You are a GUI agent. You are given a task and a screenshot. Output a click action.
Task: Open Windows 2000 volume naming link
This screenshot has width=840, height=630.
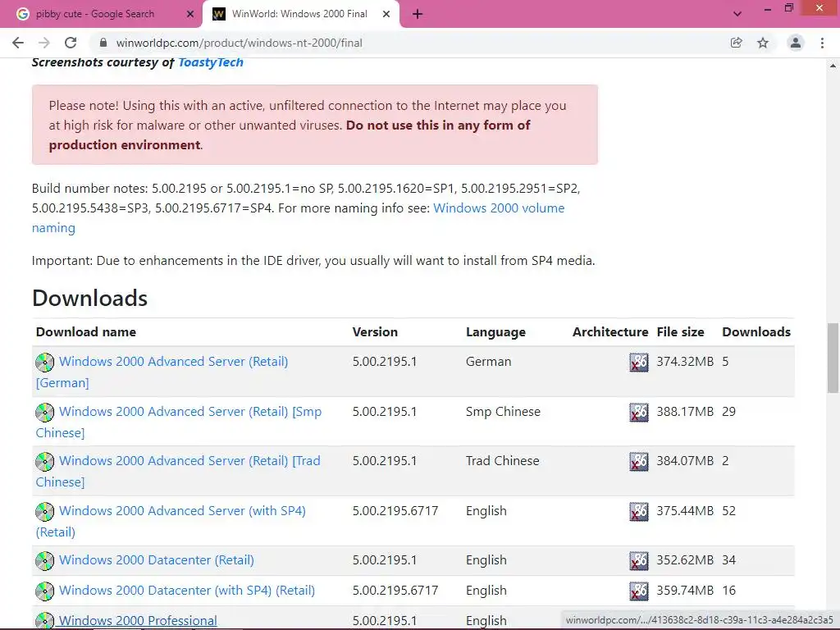pos(298,217)
